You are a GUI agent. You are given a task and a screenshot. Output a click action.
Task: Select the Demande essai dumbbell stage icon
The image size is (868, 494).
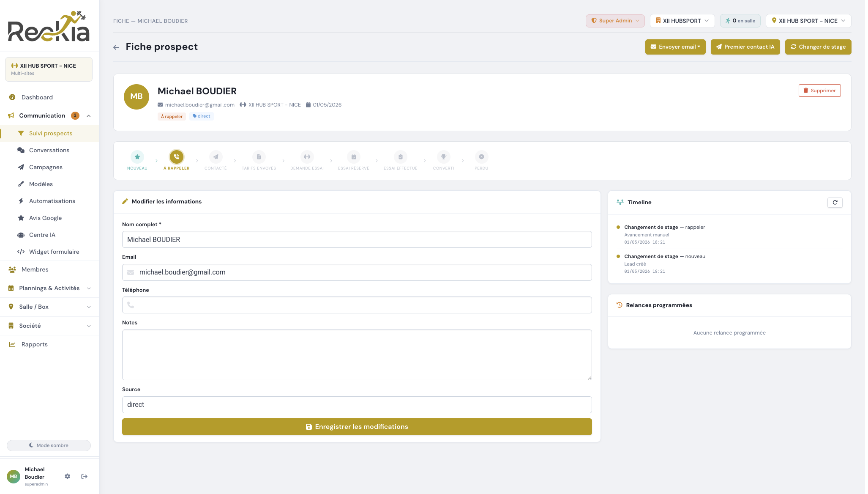tap(307, 157)
